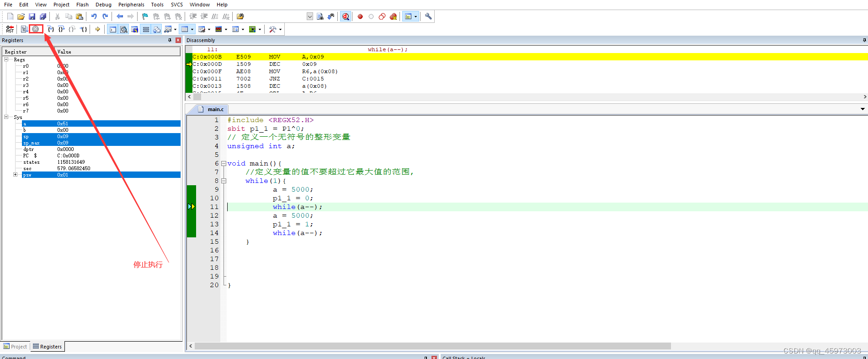Image resolution: width=868 pixels, height=359 pixels.
Task: Open the Toolbox dropdown arrow
Action: [281, 29]
